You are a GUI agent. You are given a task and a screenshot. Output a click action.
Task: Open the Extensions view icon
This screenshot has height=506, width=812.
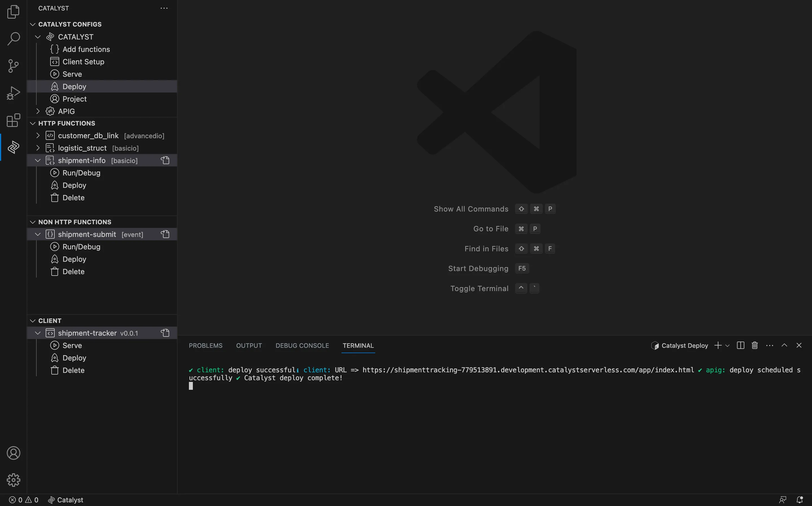point(13,120)
